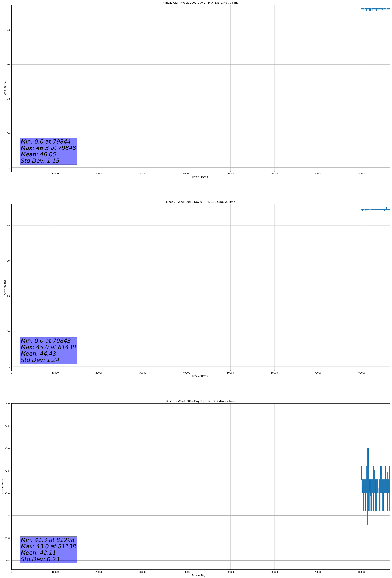Image resolution: width=392 pixels, height=578 pixels.
Task: Select the 'Mean: 46.05' statistic
Action: click(x=38, y=154)
